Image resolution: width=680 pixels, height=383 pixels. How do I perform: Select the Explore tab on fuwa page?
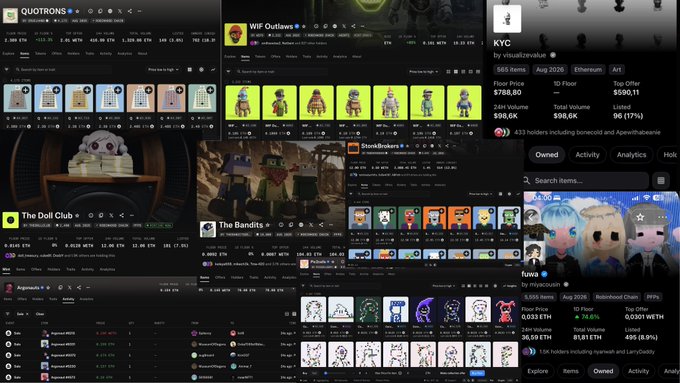pos(537,371)
